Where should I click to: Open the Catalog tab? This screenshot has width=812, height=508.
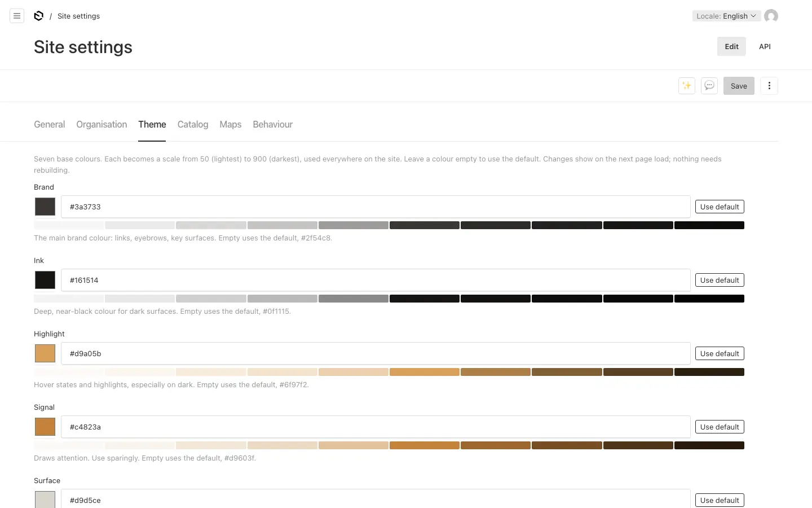[193, 124]
